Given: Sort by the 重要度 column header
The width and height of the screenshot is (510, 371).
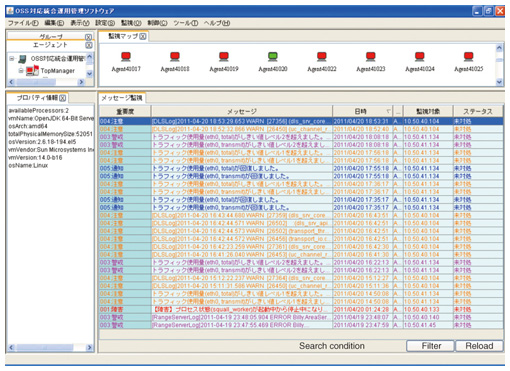Looking at the screenshot, I should (125, 111).
